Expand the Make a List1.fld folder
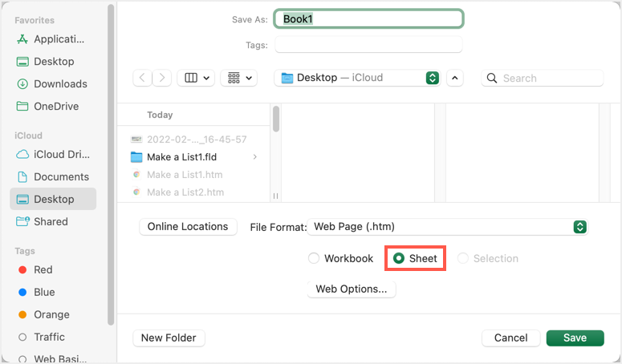The height and width of the screenshot is (364, 622). (x=255, y=157)
